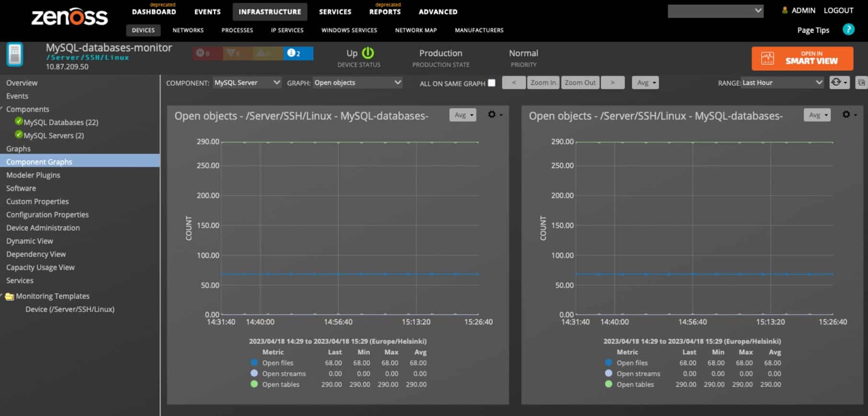Open left graph's gear settings menu
Image resolution: width=868 pixels, height=416 pixels.
coord(495,115)
